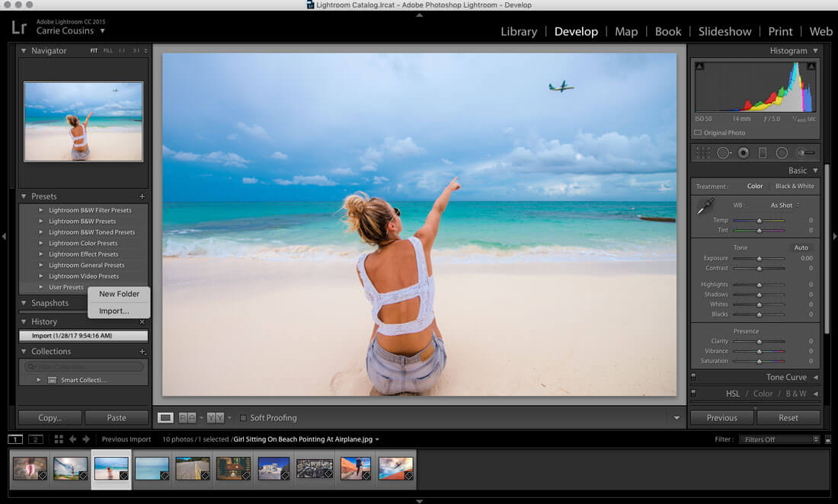Select the sunset photo thumbnail in the filmstrip
This screenshot has height=504, width=838.
(x=396, y=467)
